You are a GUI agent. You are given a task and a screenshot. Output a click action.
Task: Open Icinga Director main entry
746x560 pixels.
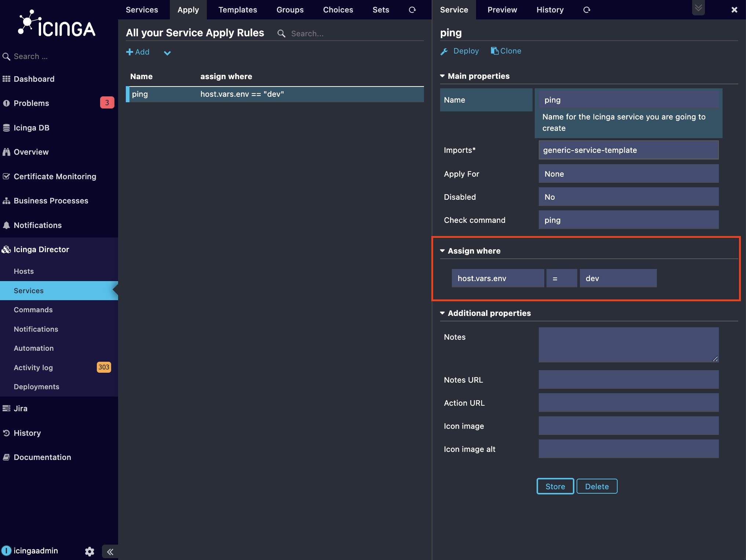[x=41, y=250]
